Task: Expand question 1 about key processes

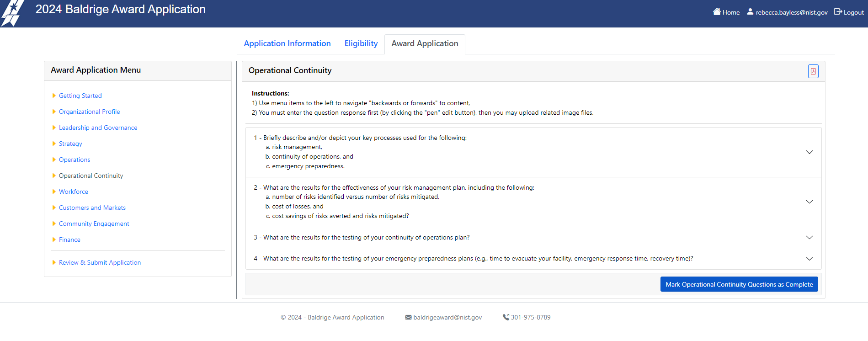Action: 809,152
